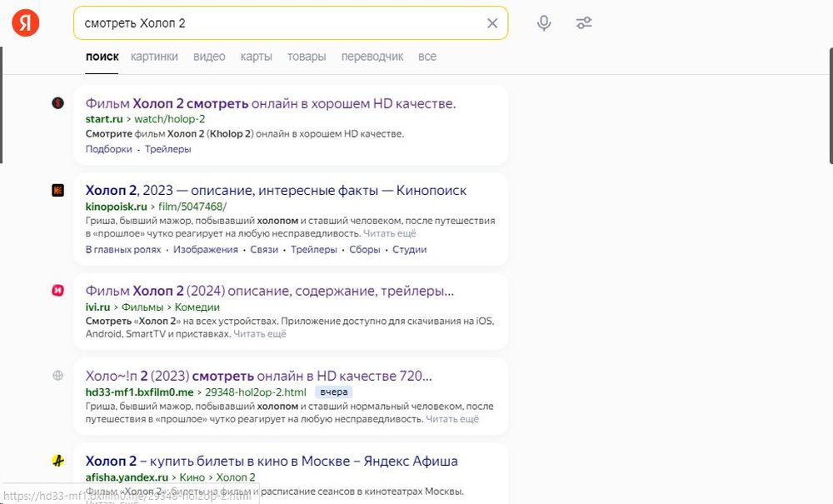Clear the search query with X
This screenshot has width=833, height=504.
click(492, 23)
